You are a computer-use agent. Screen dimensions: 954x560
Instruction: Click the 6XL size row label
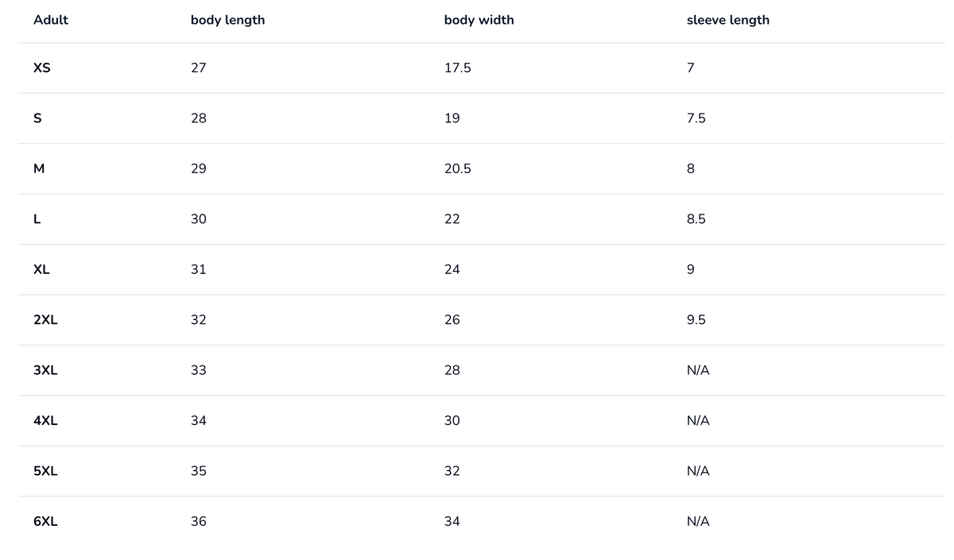click(45, 522)
